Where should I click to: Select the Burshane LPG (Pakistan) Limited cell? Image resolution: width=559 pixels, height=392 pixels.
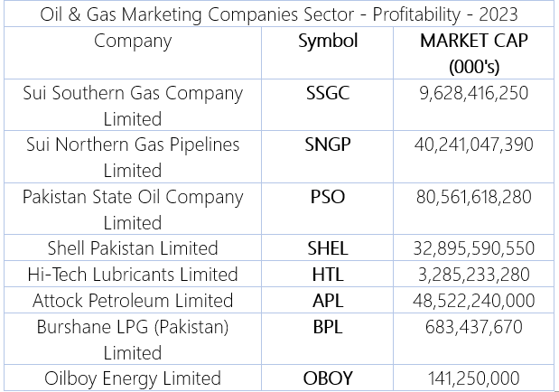click(133, 339)
